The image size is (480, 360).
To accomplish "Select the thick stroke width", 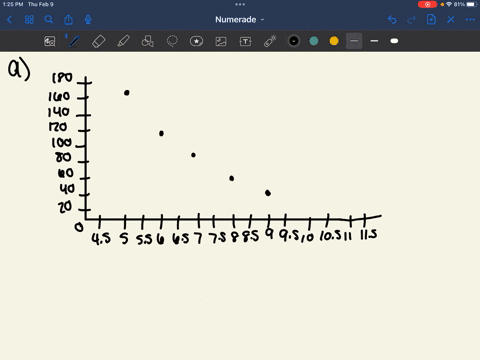I will (x=394, y=41).
